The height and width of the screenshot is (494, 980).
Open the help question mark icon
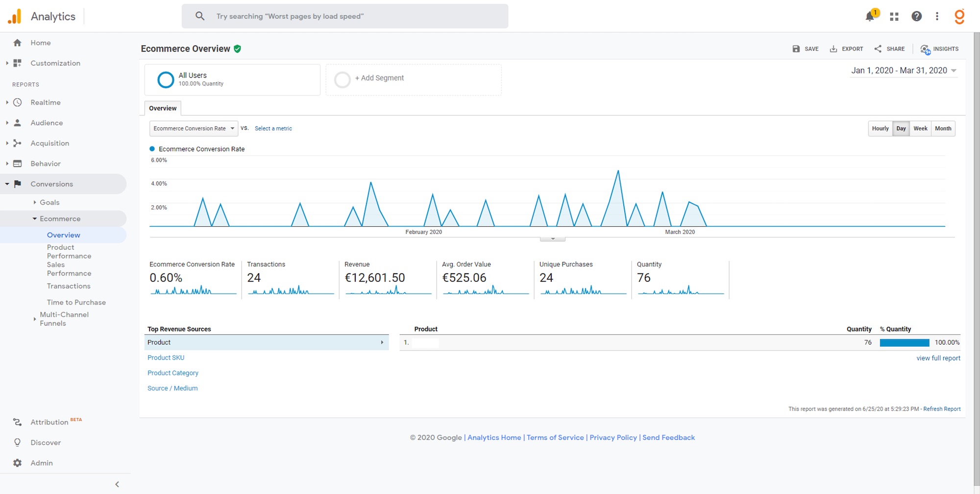pyautogui.click(x=916, y=16)
